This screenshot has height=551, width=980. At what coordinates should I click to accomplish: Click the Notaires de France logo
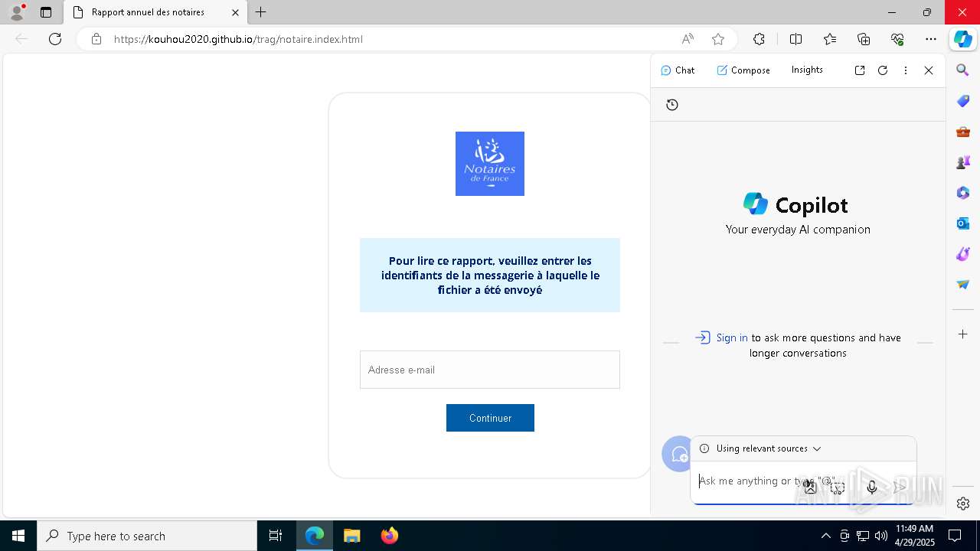point(490,164)
